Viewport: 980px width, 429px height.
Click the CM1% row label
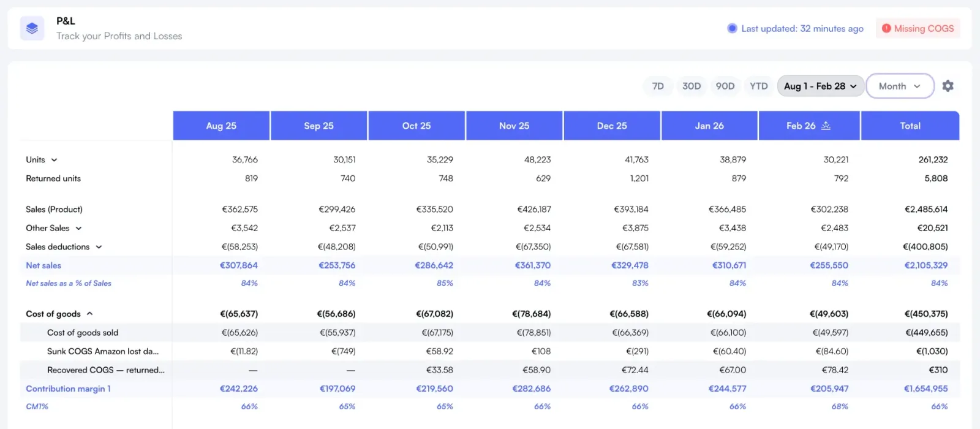[x=37, y=406]
